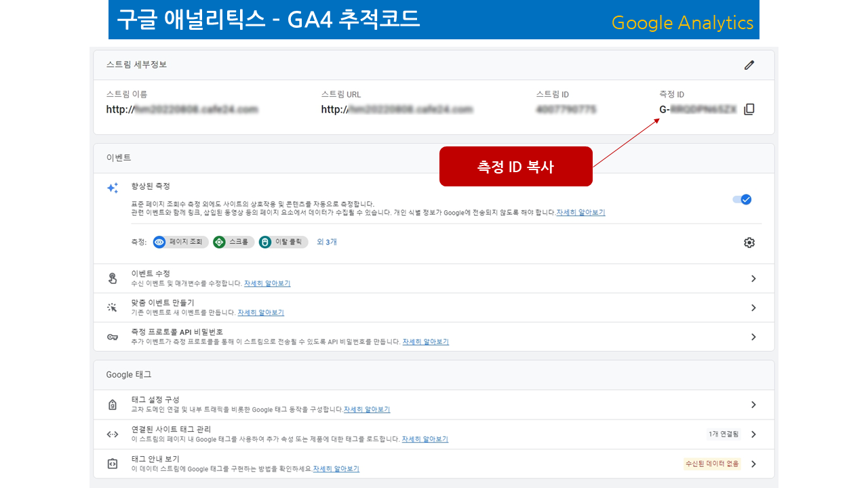Turn off the 향상된 측정 toggle
868x488 pixels.
(x=742, y=199)
